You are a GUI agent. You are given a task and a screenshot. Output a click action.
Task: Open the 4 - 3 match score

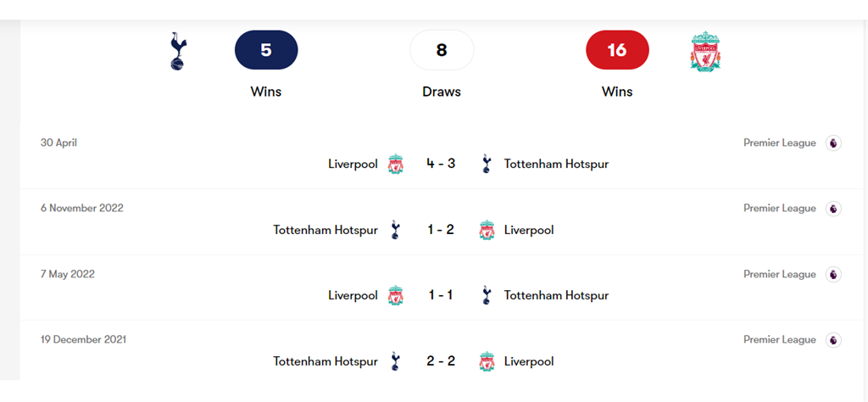[x=441, y=164]
